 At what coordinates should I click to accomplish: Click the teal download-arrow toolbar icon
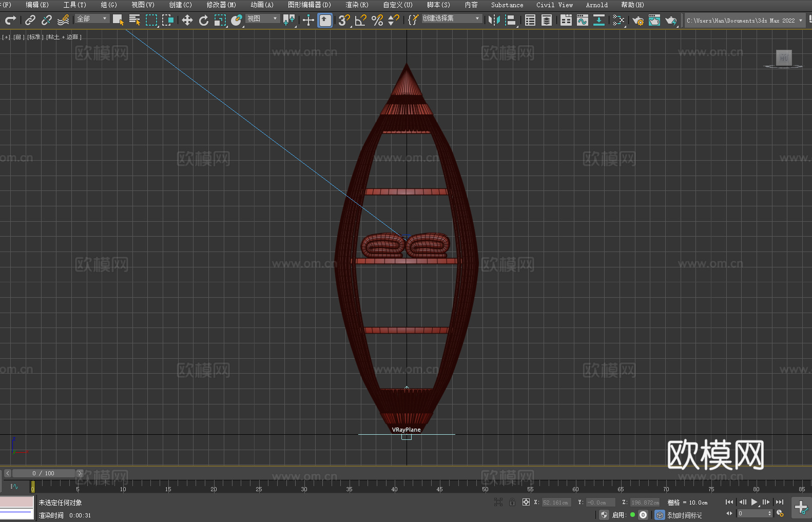tap(599, 20)
